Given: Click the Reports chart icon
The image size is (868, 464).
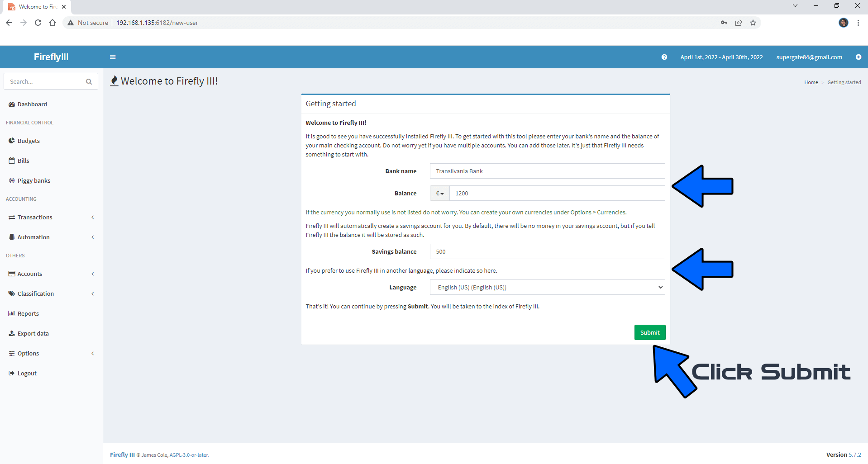Looking at the screenshot, I should tap(11, 313).
